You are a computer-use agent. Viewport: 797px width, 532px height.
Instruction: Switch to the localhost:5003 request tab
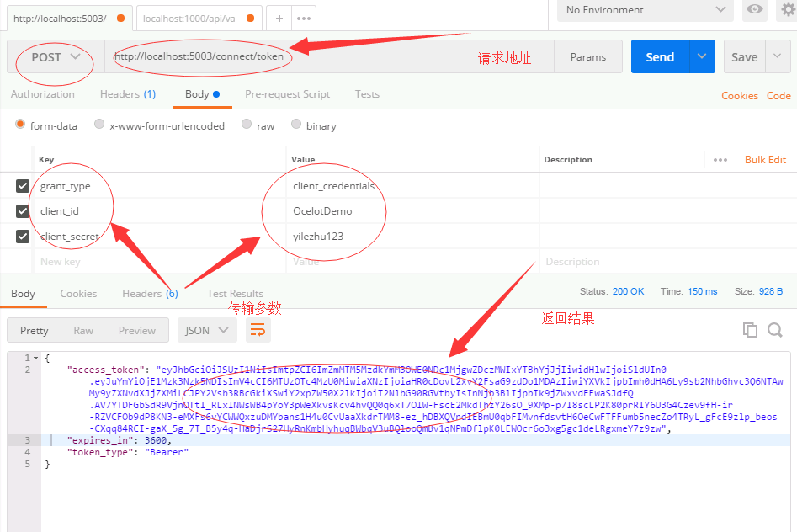point(70,19)
